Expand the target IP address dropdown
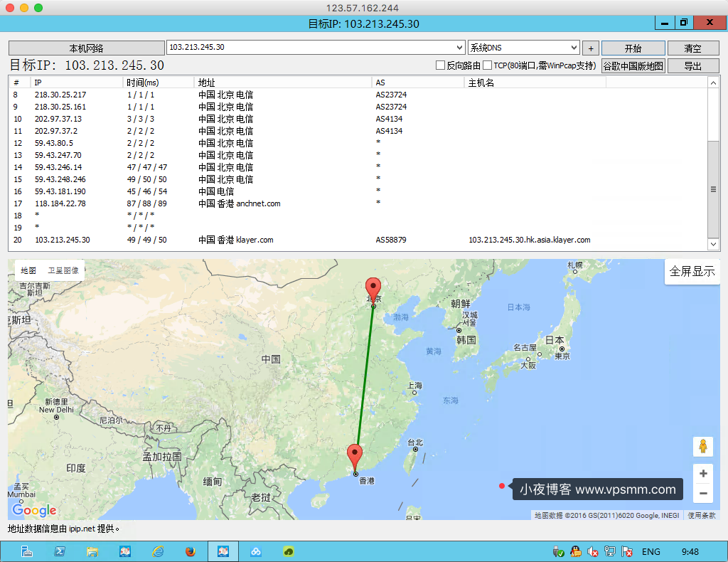This screenshot has width=728, height=562. 459,48
